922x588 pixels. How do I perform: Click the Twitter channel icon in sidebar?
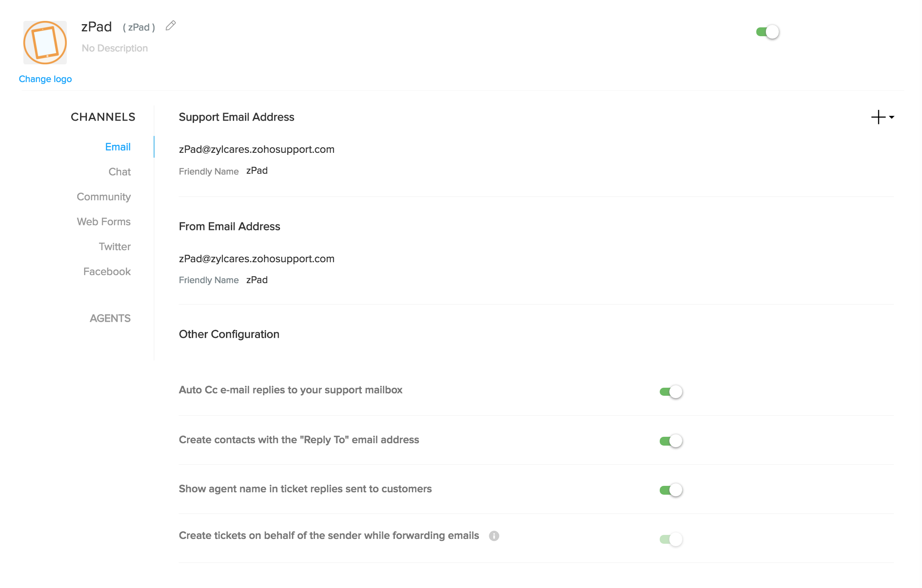click(x=114, y=246)
